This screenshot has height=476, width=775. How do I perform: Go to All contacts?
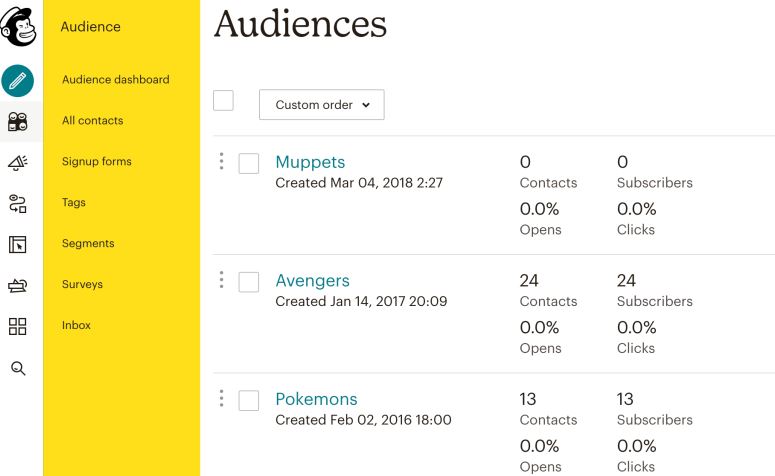92,121
